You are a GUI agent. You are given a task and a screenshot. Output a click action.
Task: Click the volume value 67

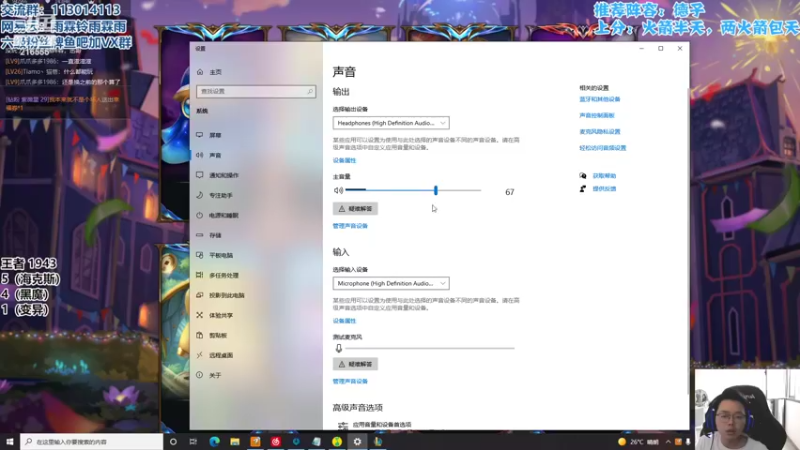510,192
